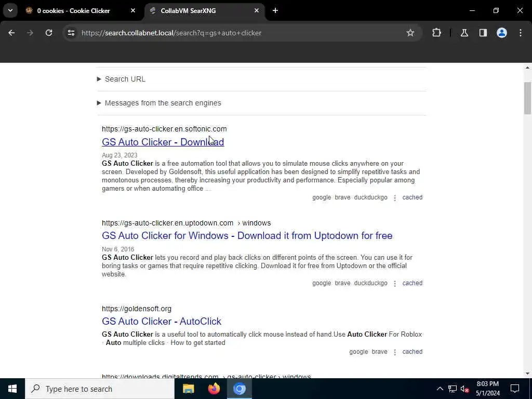Open more options dots for Uptodown result
The width and height of the screenshot is (532, 399).
coord(395,283)
